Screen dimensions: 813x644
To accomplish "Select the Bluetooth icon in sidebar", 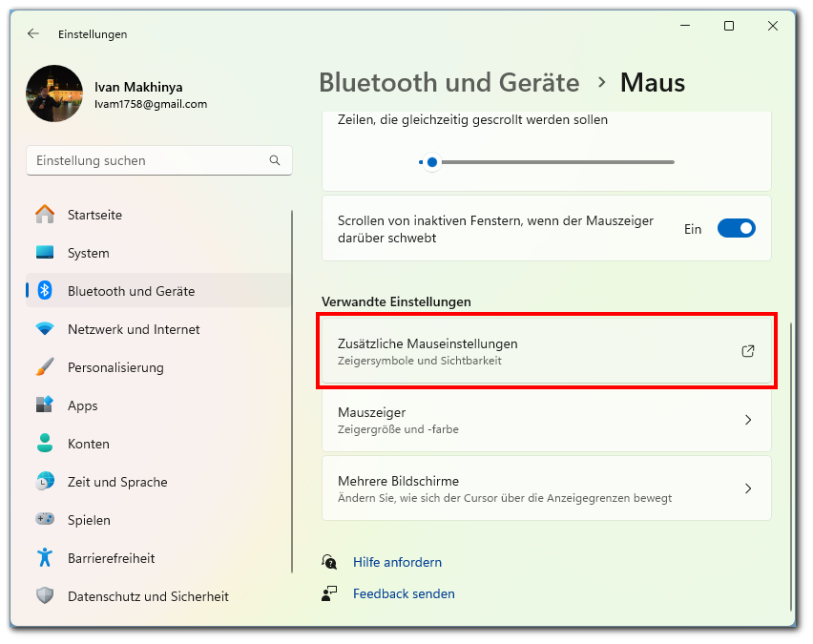I will [45, 291].
